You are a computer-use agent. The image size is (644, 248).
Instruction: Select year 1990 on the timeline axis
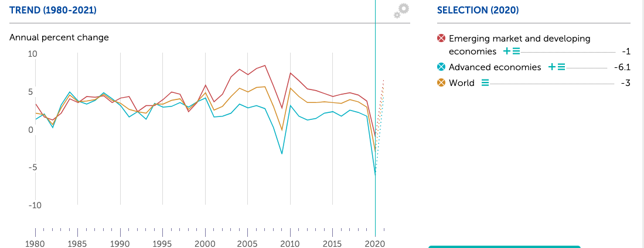coord(120,243)
